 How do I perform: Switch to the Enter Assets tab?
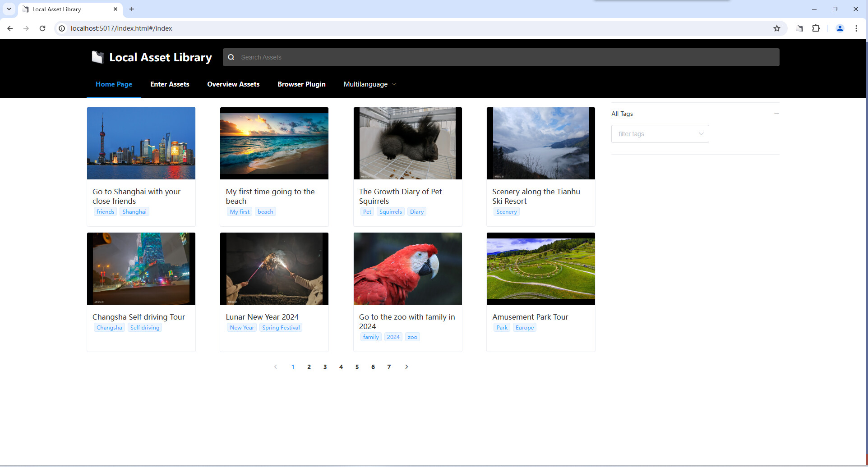click(x=170, y=84)
